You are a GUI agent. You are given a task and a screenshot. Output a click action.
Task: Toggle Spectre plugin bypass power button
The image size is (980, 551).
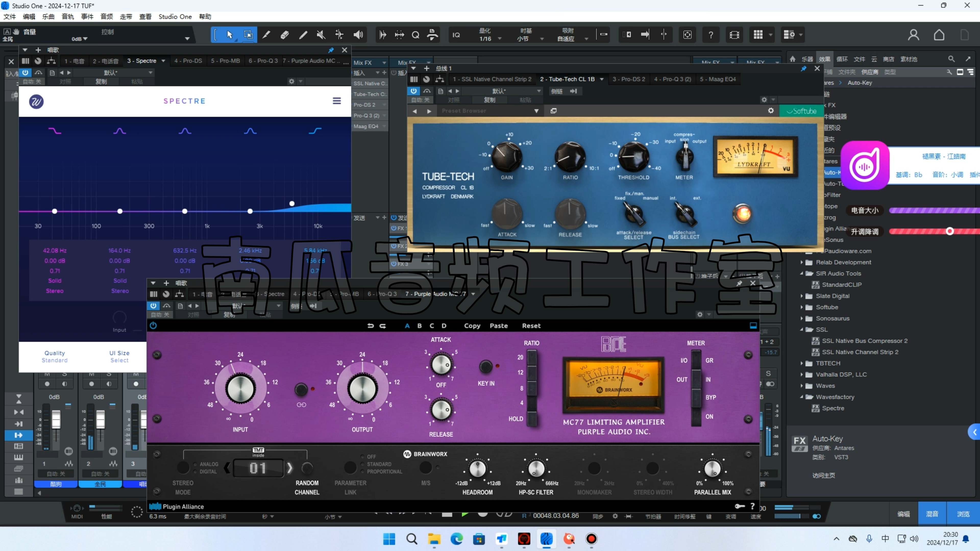pos(25,72)
